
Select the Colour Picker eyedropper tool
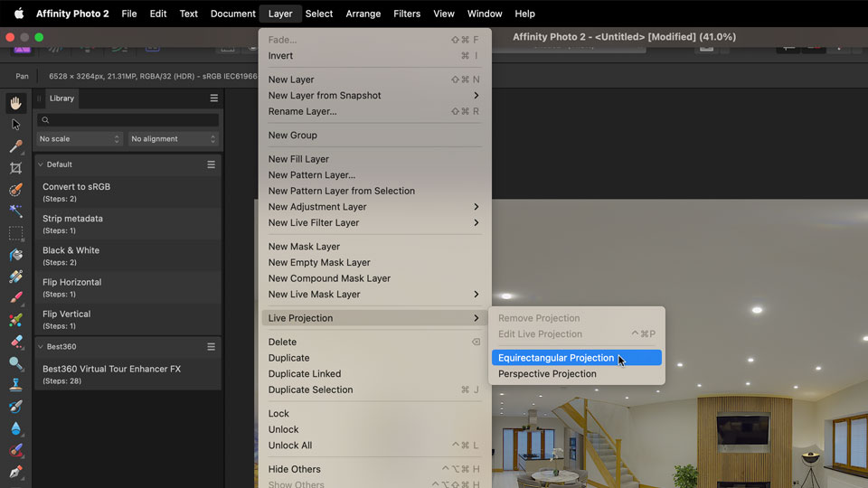click(15, 146)
